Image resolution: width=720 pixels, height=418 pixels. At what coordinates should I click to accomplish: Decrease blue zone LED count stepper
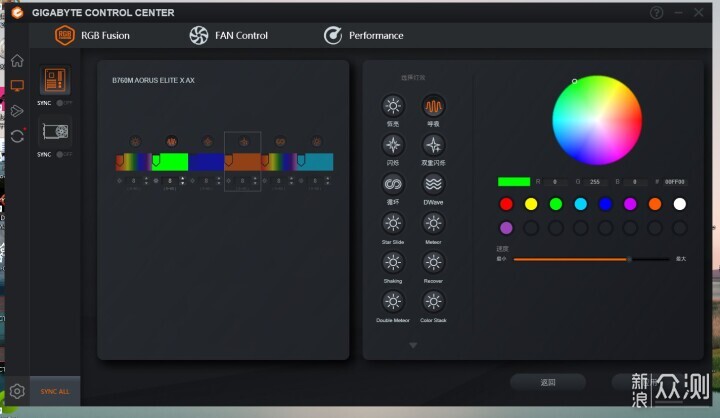coord(219,183)
